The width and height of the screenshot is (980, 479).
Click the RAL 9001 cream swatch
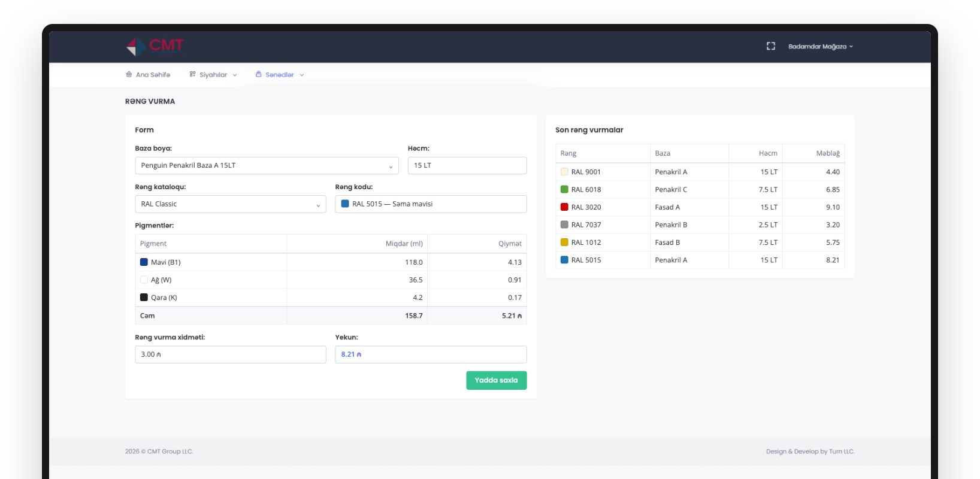564,172
